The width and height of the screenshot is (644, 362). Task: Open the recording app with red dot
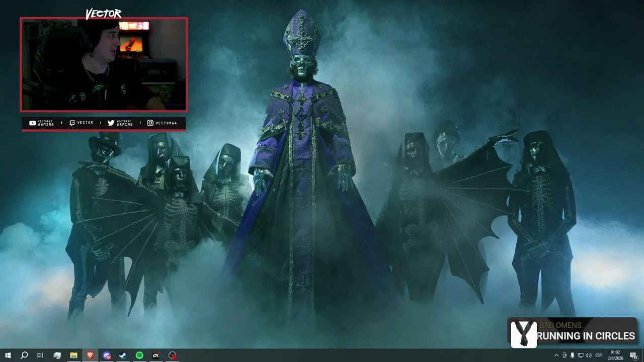[x=173, y=355]
